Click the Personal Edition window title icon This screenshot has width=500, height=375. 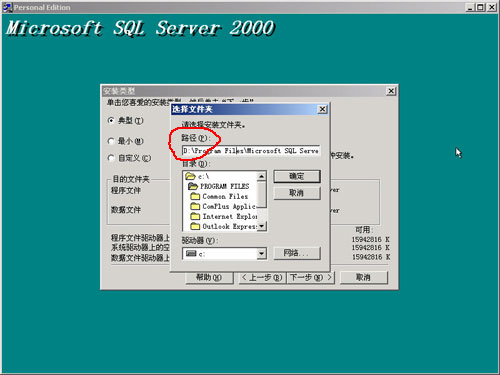coord(7,7)
